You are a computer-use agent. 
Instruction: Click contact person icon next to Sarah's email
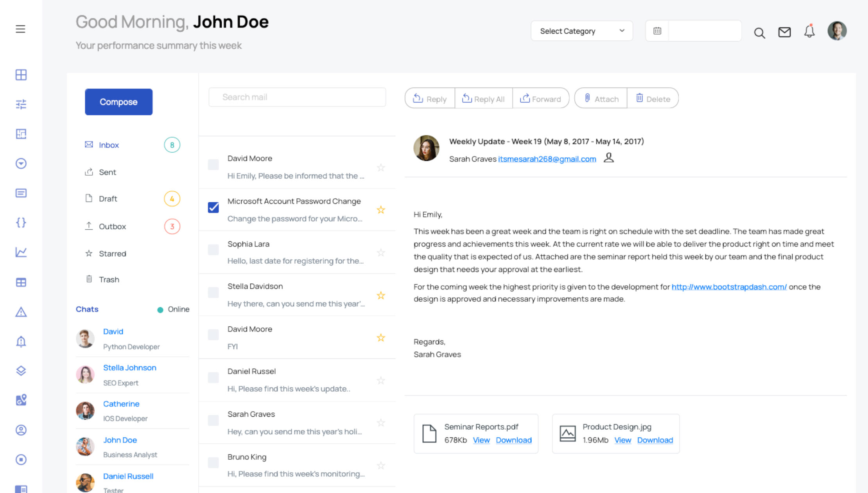pos(609,158)
